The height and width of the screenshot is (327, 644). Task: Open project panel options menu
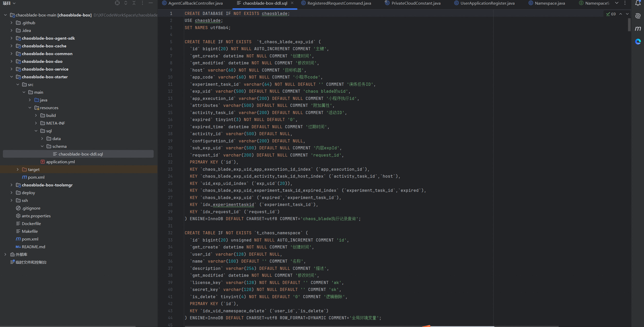coord(142,3)
